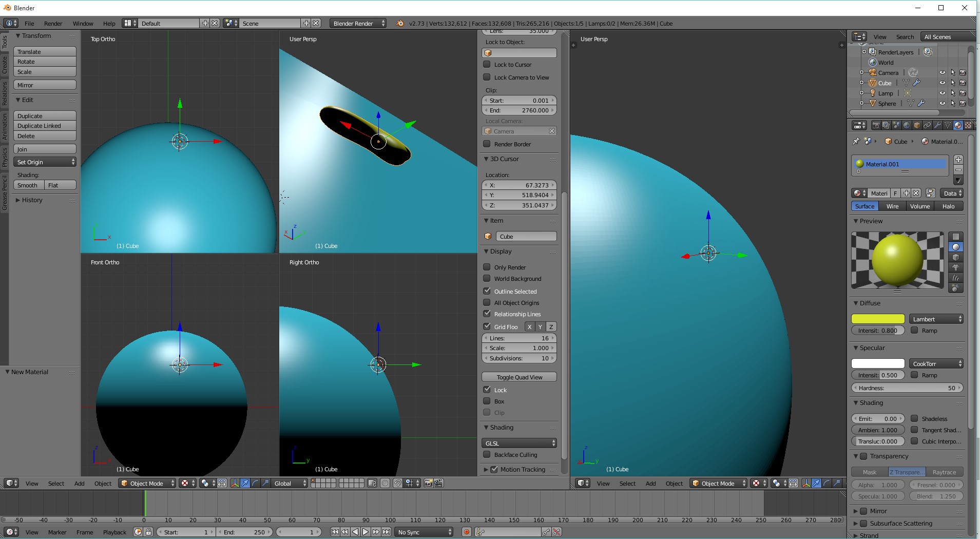Click the yellow diffuse color swatch
This screenshot has height=539, width=980.
click(x=877, y=319)
